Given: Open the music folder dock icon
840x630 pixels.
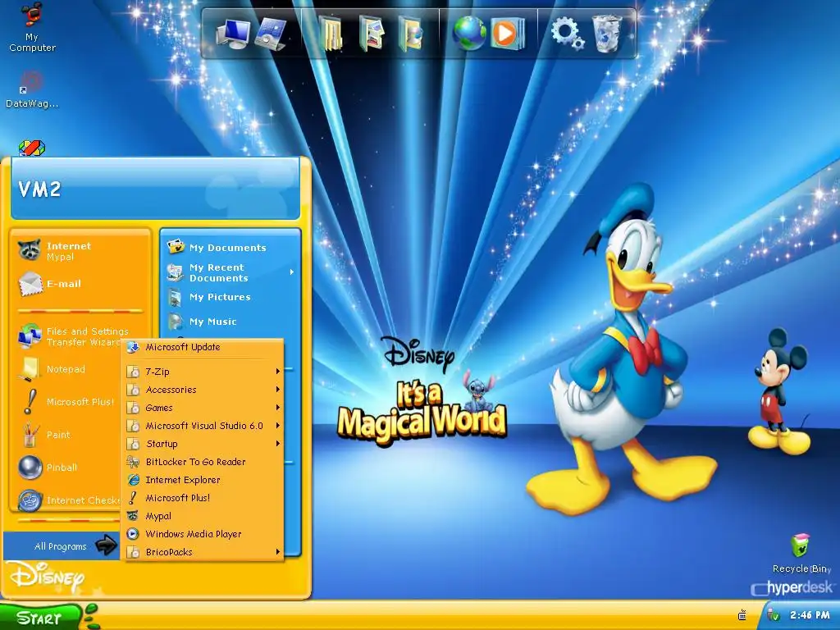Looking at the screenshot, I should click(410, 34).
